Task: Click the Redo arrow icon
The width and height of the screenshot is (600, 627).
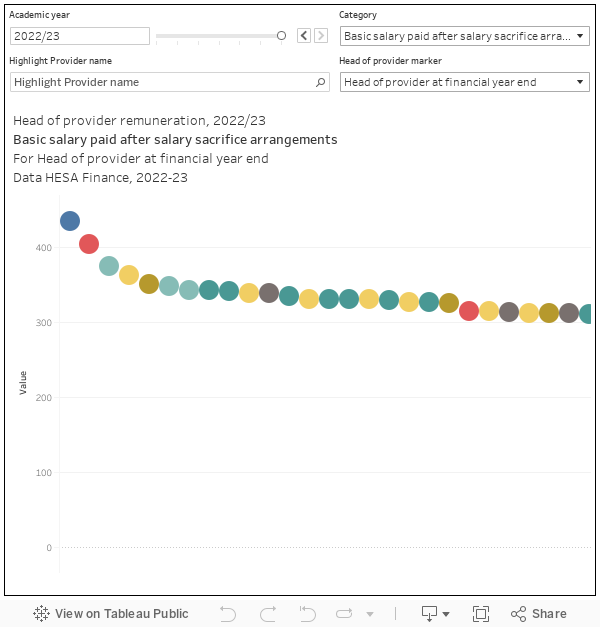Action: point(268,614)
